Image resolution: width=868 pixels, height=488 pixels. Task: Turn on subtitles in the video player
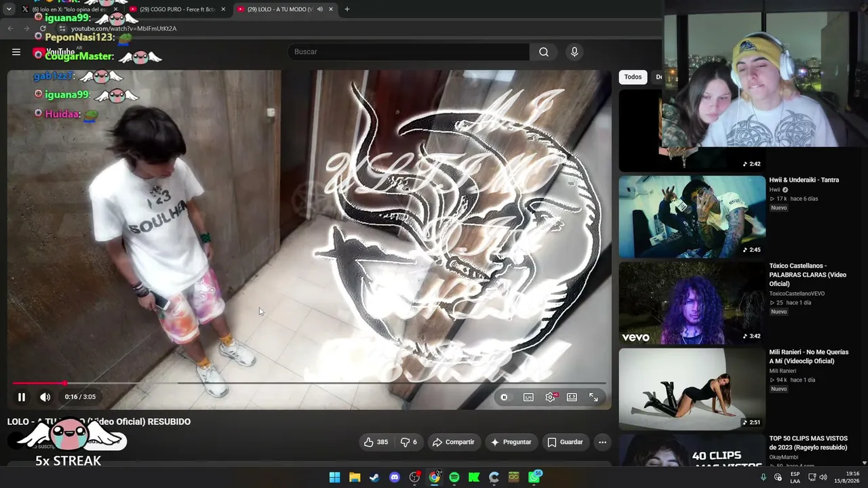(x=528, y=397)
